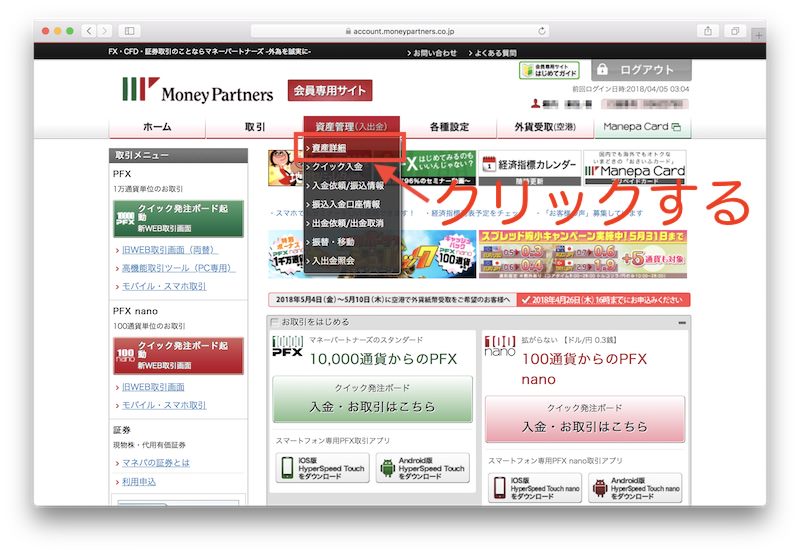The height and width of the screenshot is (554, 800).
Task: Click the Money Partners logo
Action: pyautogui.click(x=197, y=90)
